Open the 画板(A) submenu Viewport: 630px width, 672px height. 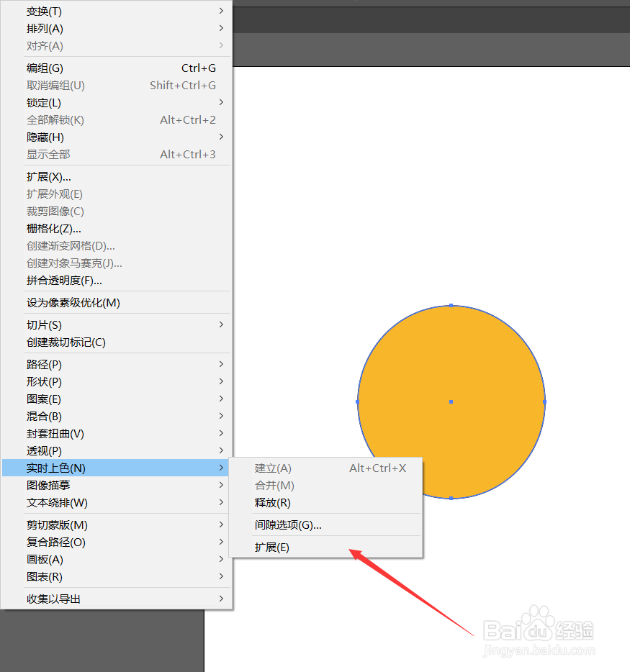pyautogui.click(x=117, y=559)
